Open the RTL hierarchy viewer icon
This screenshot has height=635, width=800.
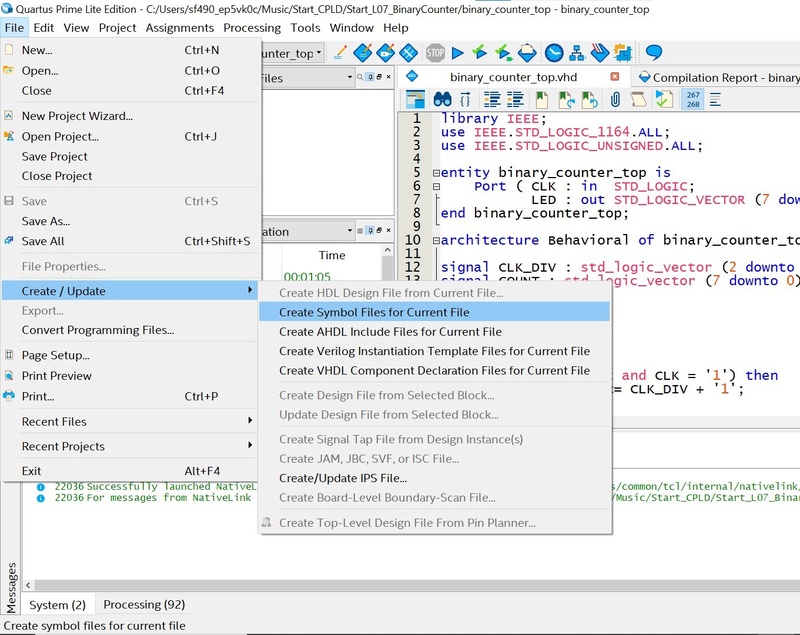(577, 53)
